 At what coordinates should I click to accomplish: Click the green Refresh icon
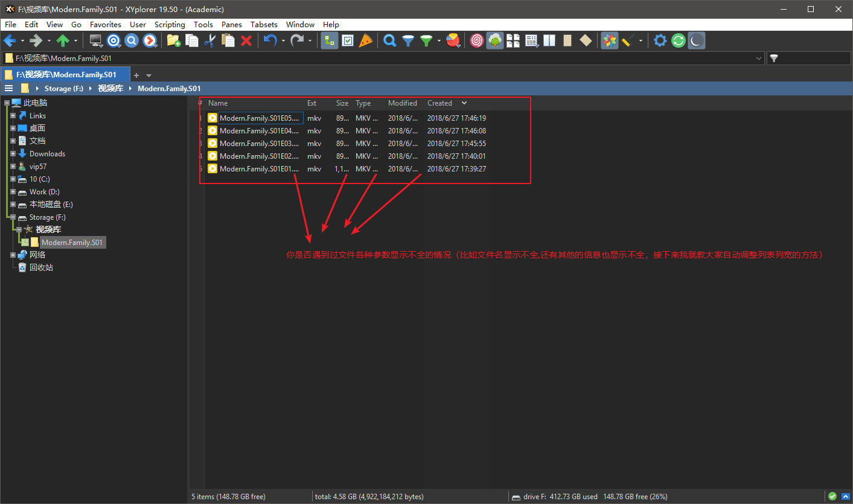click(x=678, y=40)
